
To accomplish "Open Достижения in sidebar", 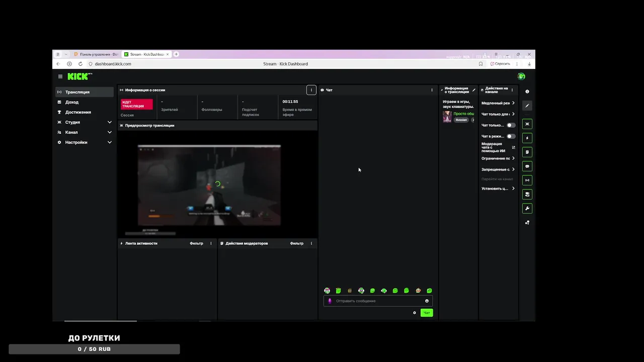I will click(85, 112).
